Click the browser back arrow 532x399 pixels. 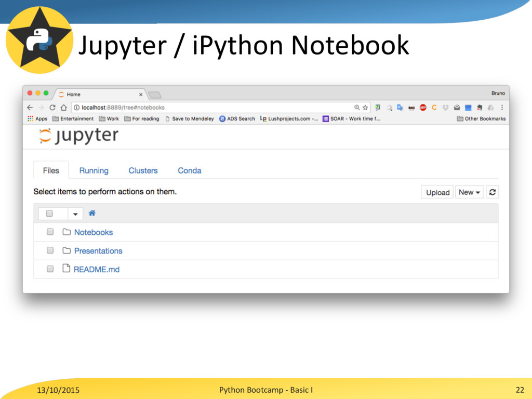(x=30, y=108)
